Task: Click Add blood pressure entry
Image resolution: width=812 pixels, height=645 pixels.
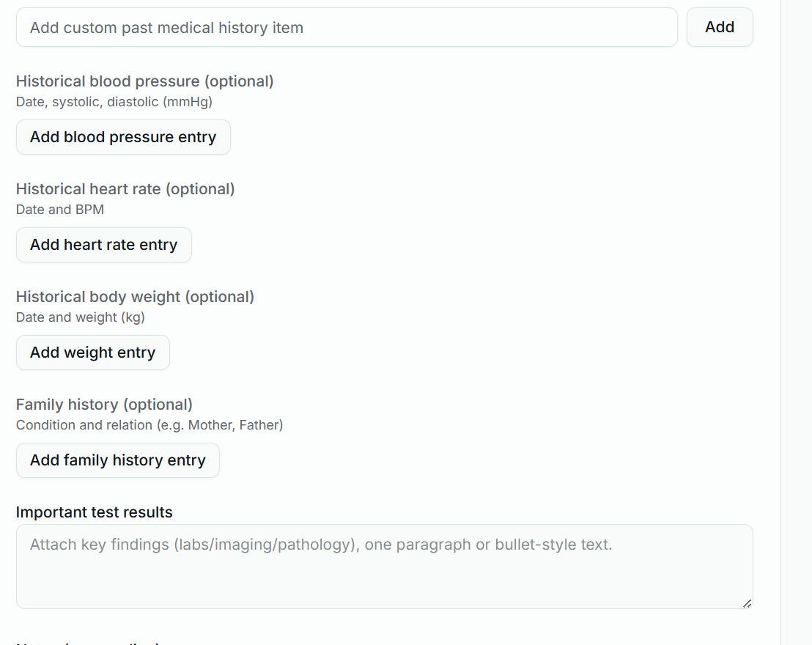Action: click(x=123, y=137)
